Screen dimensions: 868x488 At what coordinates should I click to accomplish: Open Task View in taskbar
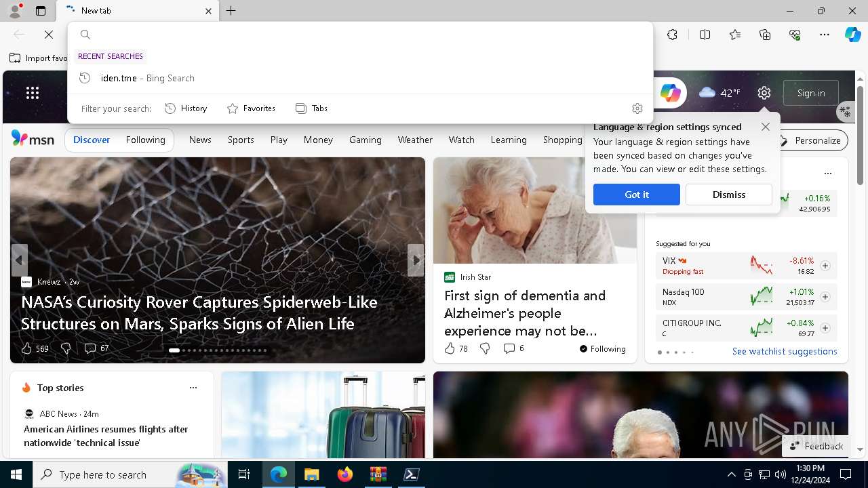244,474
